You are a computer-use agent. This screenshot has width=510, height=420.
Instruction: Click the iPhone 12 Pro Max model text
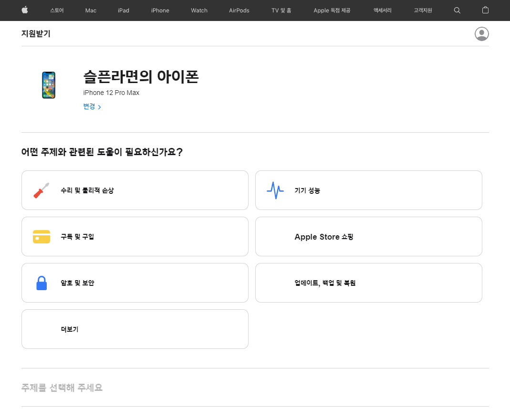point(111,93)
